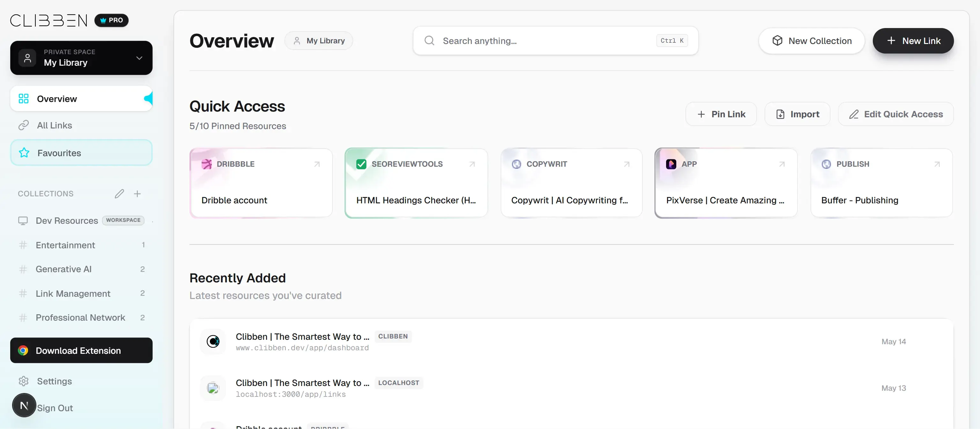Expand the My Library space dropdown
This screenshot has height=429, width=980.
pos(81,58)
